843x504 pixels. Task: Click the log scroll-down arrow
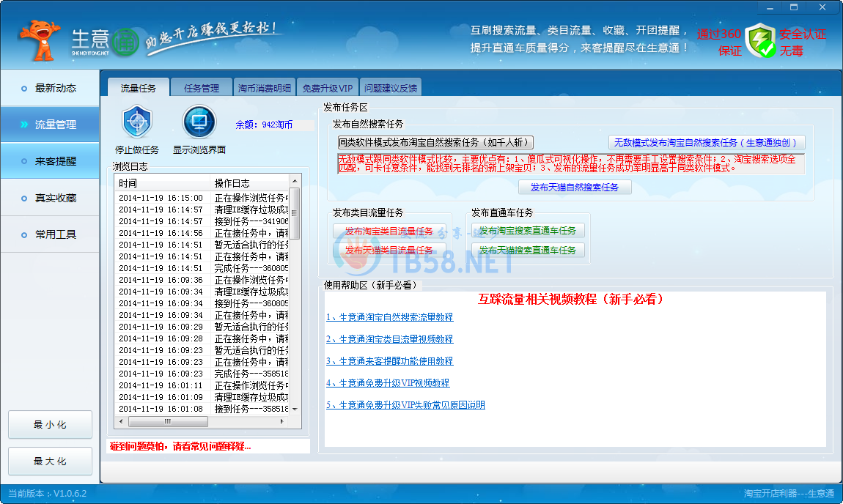pyautogui.click(x=294, y=409)
